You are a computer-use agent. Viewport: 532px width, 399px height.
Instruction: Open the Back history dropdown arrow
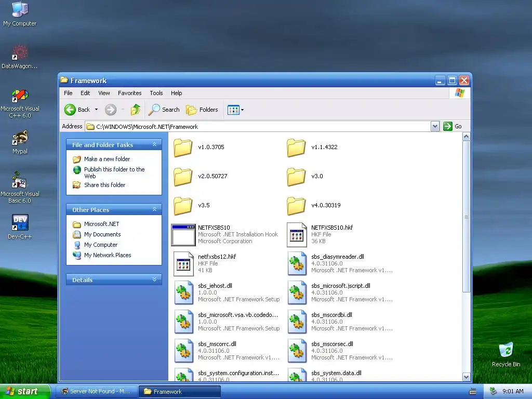coord(96,110)
